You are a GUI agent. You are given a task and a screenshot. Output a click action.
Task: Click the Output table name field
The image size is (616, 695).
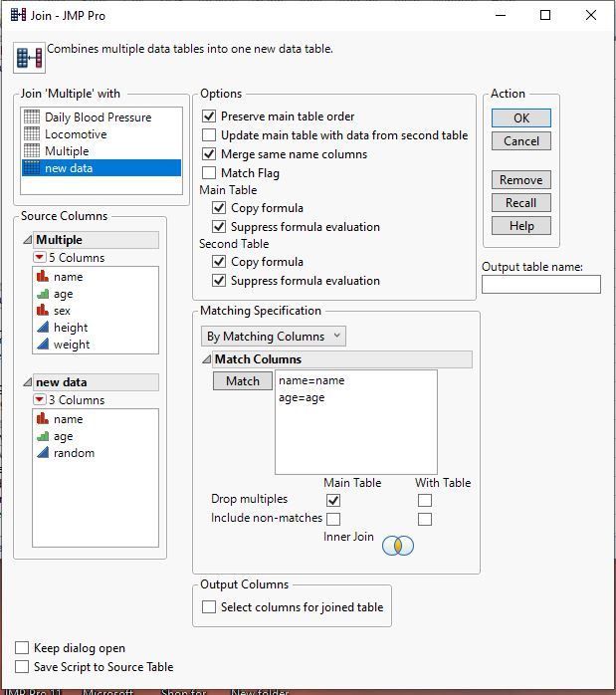(541, 284)
